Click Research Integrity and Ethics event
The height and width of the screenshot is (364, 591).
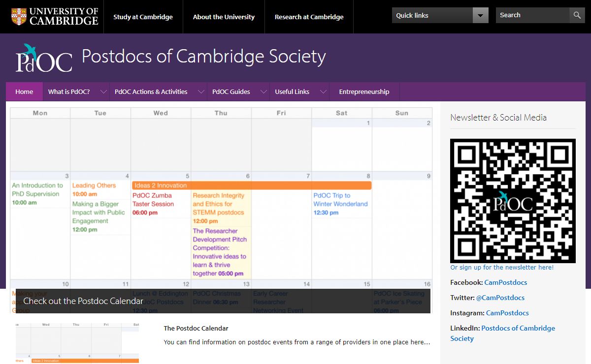(219, 208)
